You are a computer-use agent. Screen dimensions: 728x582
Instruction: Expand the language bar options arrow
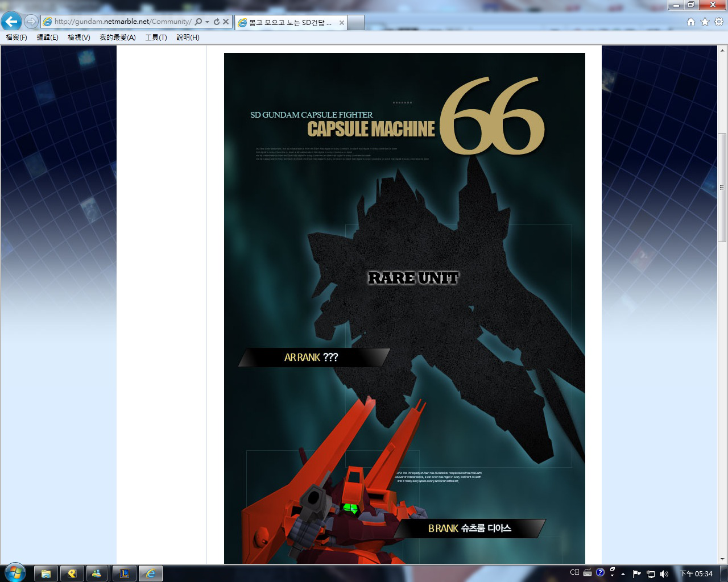pos(612,575)
